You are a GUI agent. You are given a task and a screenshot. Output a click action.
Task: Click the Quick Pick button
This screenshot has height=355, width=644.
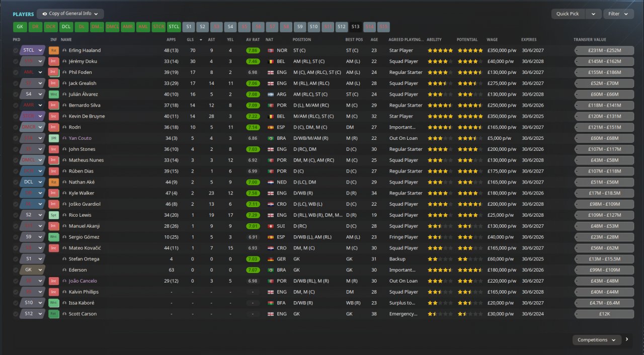pyautogui.click(x=569, y=14)
